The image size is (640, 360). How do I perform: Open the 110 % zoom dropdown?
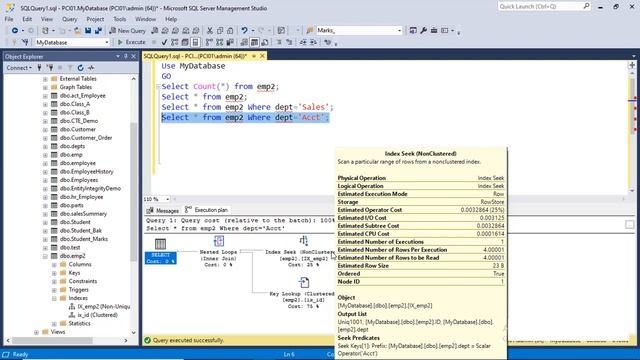[x=167, y=199]
